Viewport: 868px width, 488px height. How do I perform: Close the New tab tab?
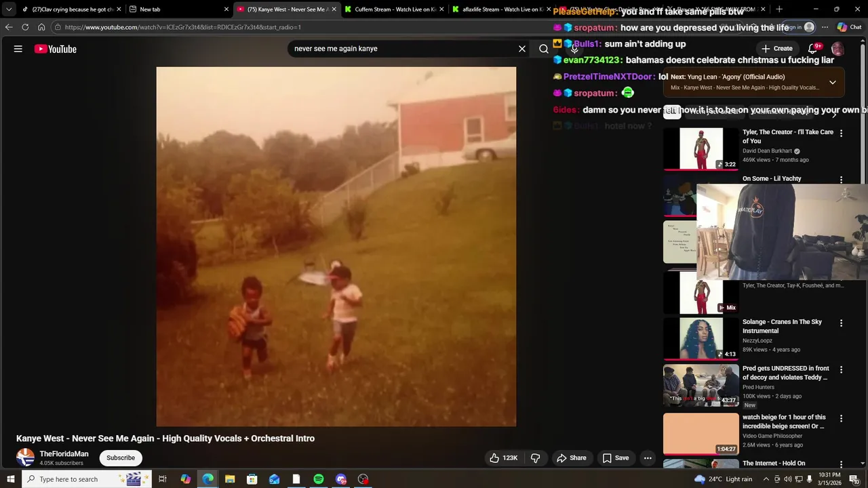pyautogui.click(x=226, y=9)
